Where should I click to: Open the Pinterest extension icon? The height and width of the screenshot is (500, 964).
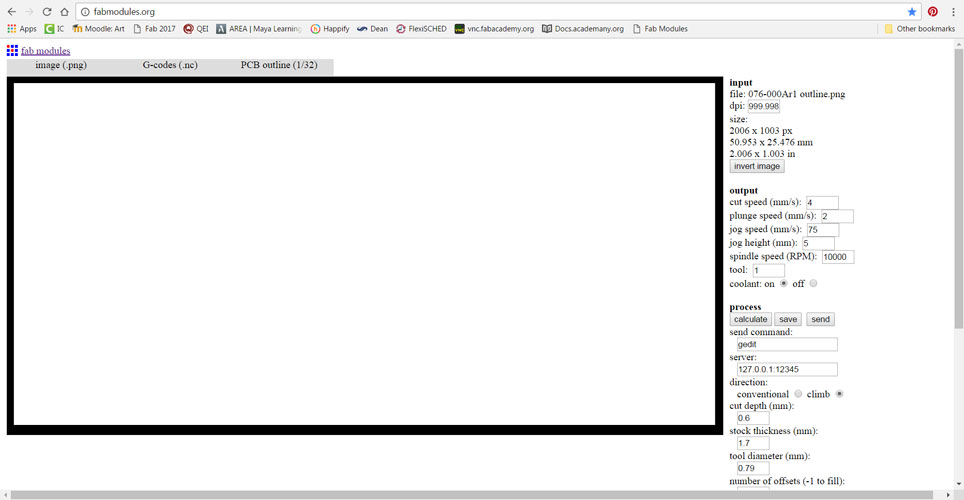tap(933, 12)
